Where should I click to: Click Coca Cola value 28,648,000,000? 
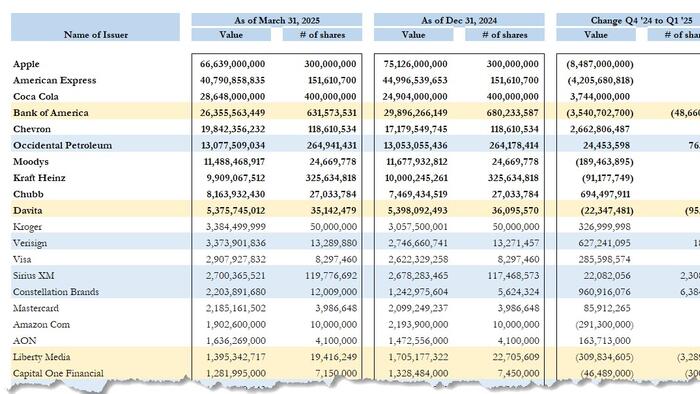coord(233,97)
